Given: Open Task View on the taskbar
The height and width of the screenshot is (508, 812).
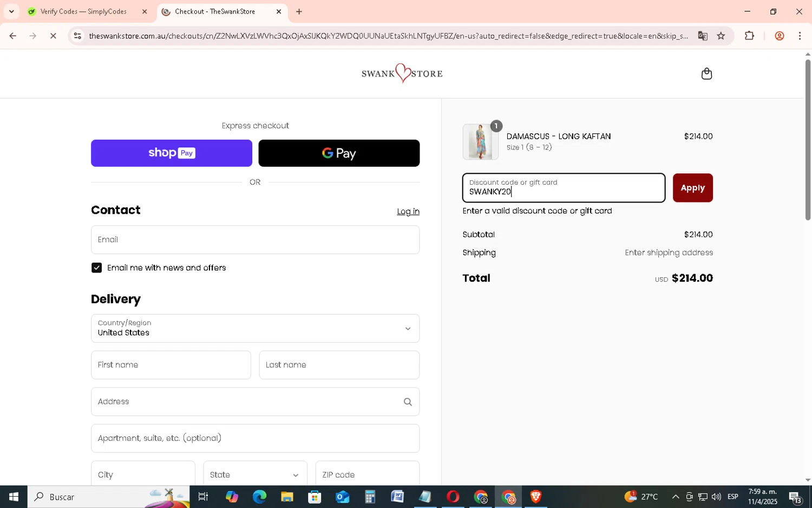Looking at the screenshot, I should coord(204,497).
